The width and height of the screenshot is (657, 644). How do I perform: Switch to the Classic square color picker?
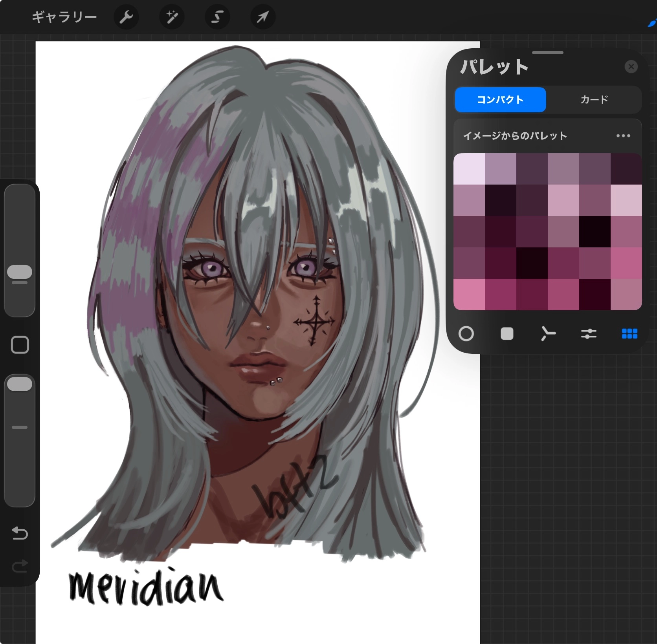click(x=507, y=334)
